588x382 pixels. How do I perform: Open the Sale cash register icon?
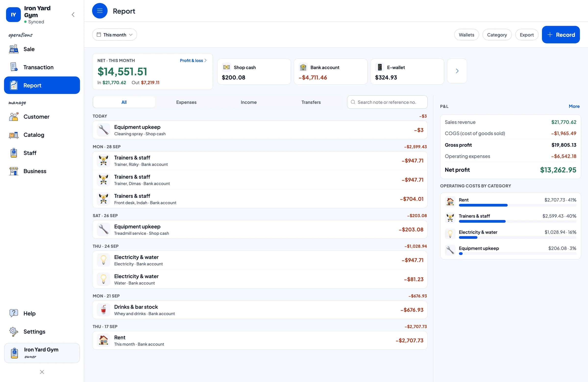pyautogui.click(x=13, y=49)
